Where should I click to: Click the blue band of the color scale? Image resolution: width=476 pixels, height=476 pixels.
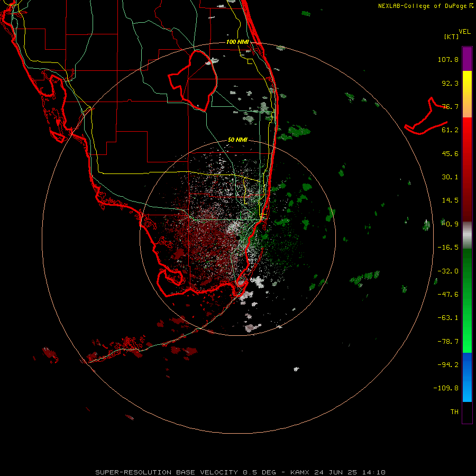467,377
